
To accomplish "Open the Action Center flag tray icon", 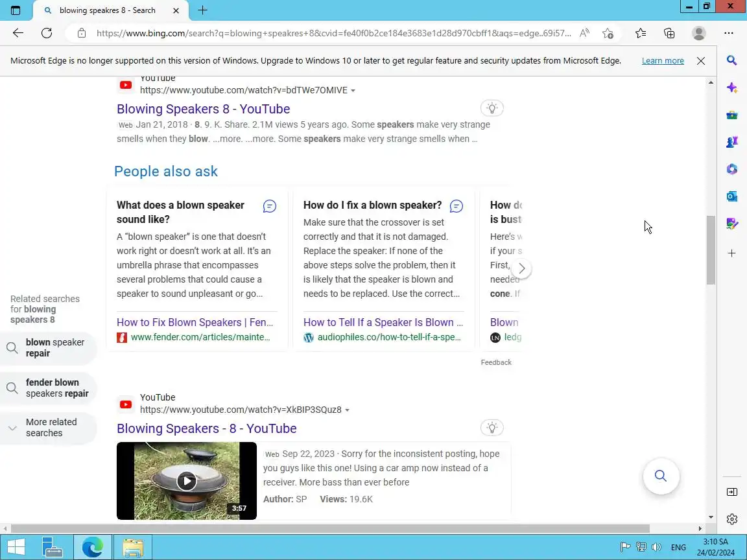I will (x=626, y=547).
